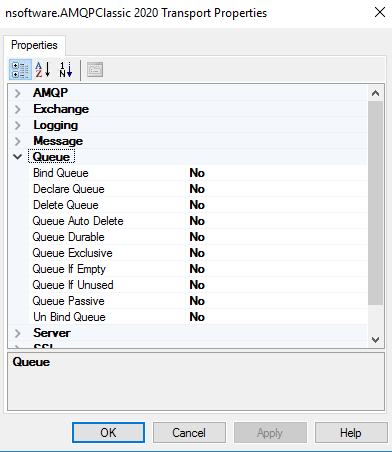Click the No value for Queue Auto Delete

coord(197,221)
